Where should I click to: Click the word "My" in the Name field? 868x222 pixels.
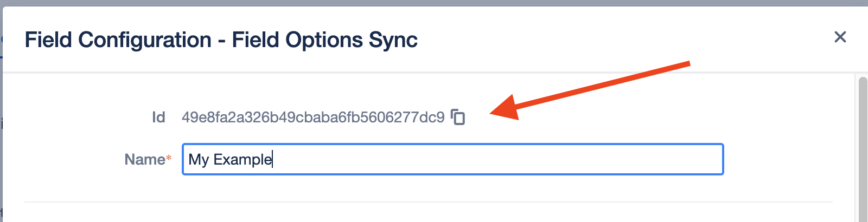[x=199, y=160]
